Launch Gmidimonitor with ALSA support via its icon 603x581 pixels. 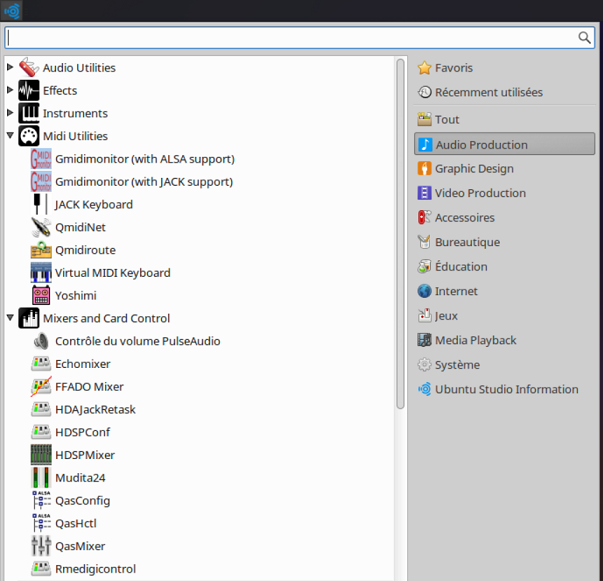coord(41,159)
